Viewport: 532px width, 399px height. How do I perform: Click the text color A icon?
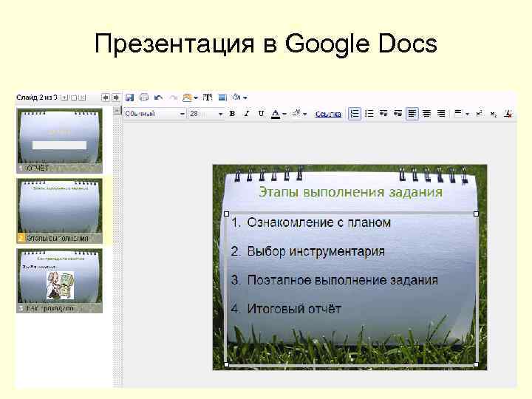tap(276, 114)
